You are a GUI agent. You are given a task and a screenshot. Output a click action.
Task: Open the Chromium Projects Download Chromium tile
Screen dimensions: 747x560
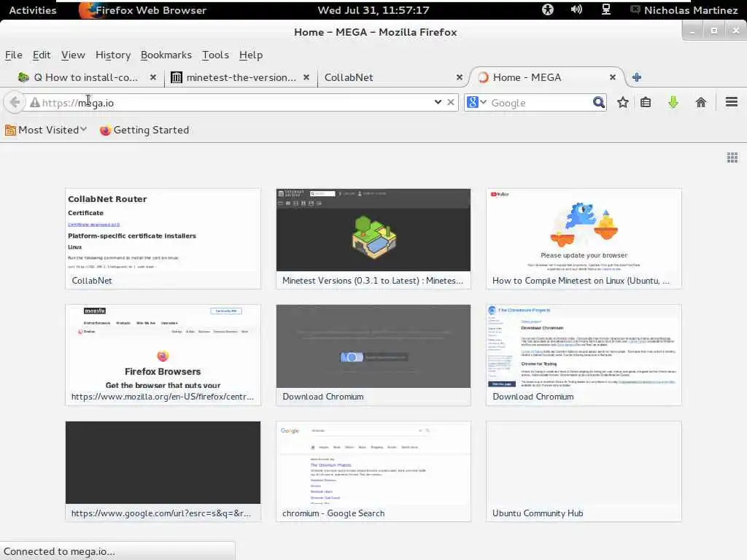tap(584, 355)
